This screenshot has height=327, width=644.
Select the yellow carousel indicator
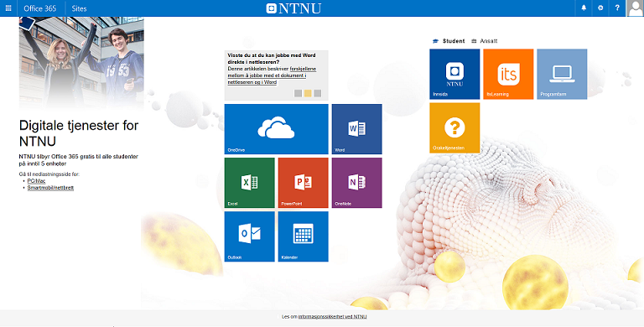pyautogui.click(x=308, y=94)
